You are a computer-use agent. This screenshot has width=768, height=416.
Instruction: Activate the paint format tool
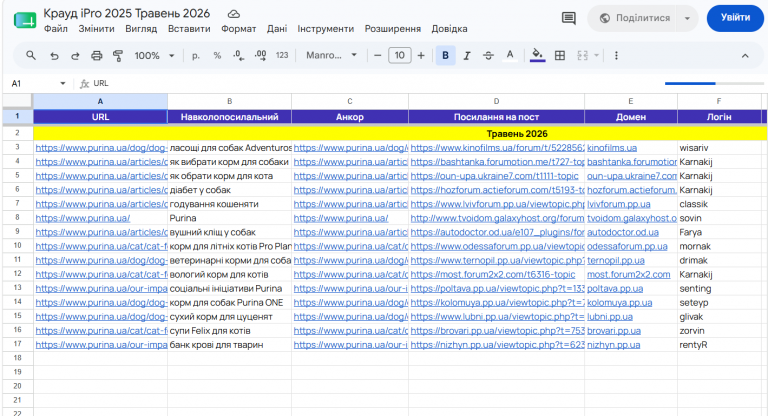pyautogui.click(x=118, y=56)
